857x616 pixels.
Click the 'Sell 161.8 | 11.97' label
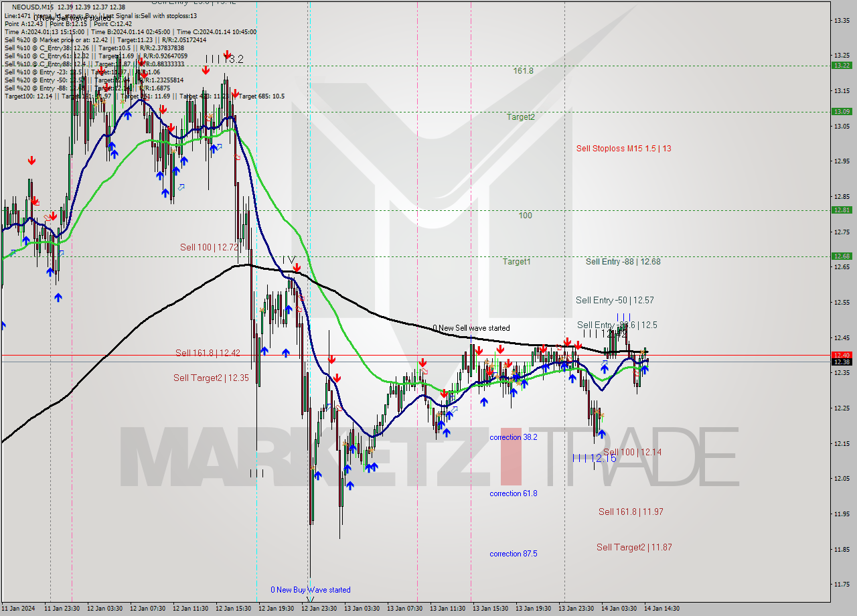(x=631, y=512)
